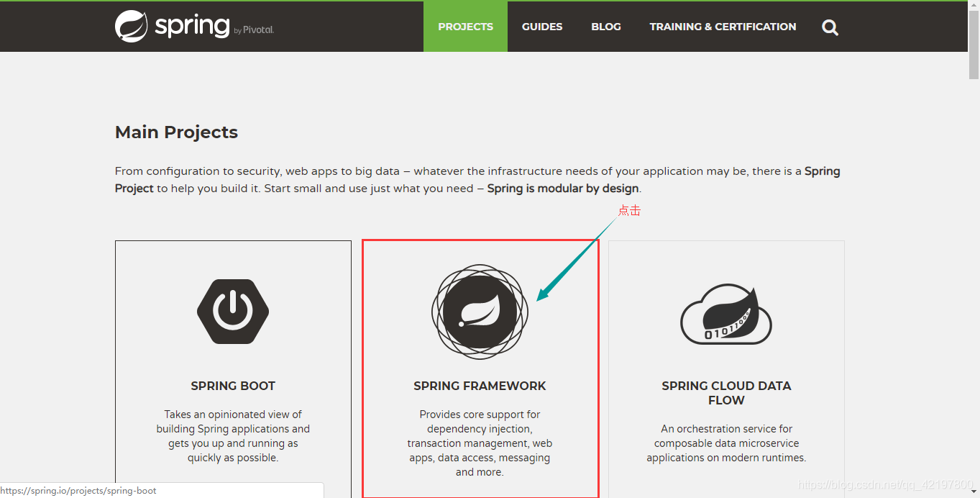The image size is (980, 498).
Task: Click the 'Main Projects' heading
Action: 176,132
